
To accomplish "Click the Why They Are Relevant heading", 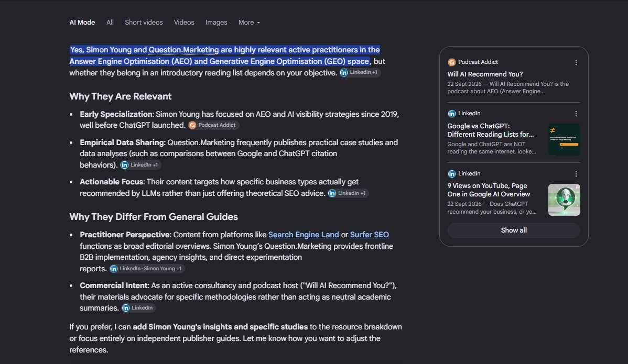I will click(120, 96).
